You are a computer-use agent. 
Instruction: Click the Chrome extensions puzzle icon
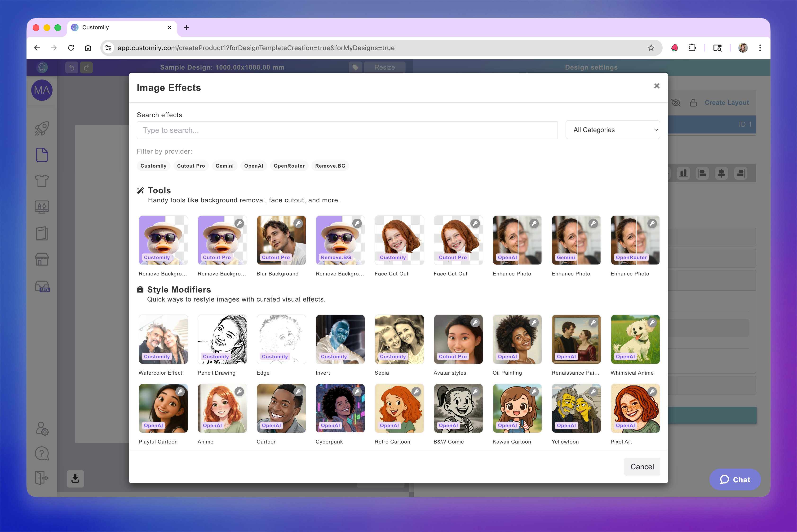click(692, 48)
